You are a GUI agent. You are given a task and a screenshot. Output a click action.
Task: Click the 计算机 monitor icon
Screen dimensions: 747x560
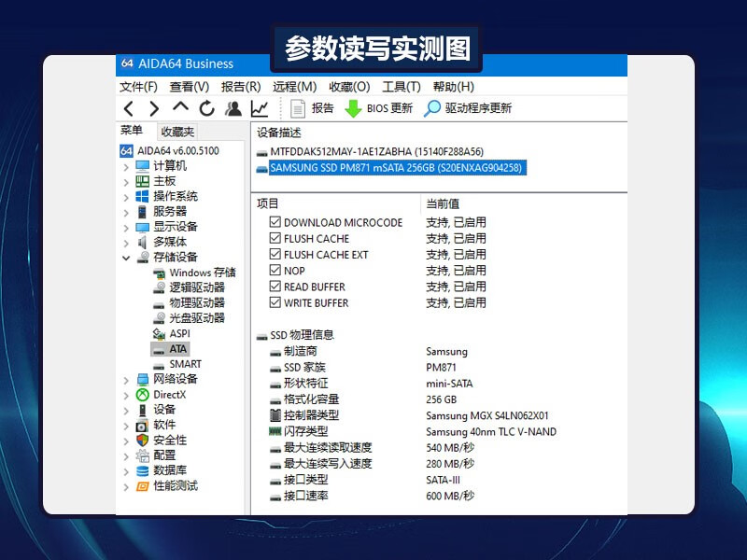[x=143, y=166]
